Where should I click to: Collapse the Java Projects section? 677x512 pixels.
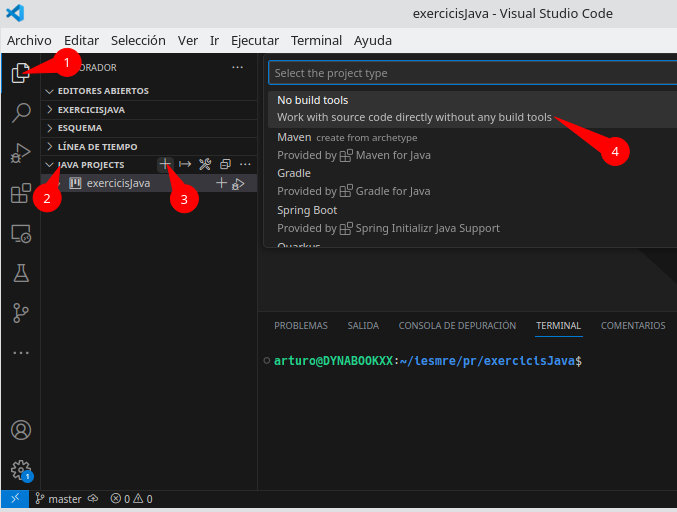pos(91,165)
